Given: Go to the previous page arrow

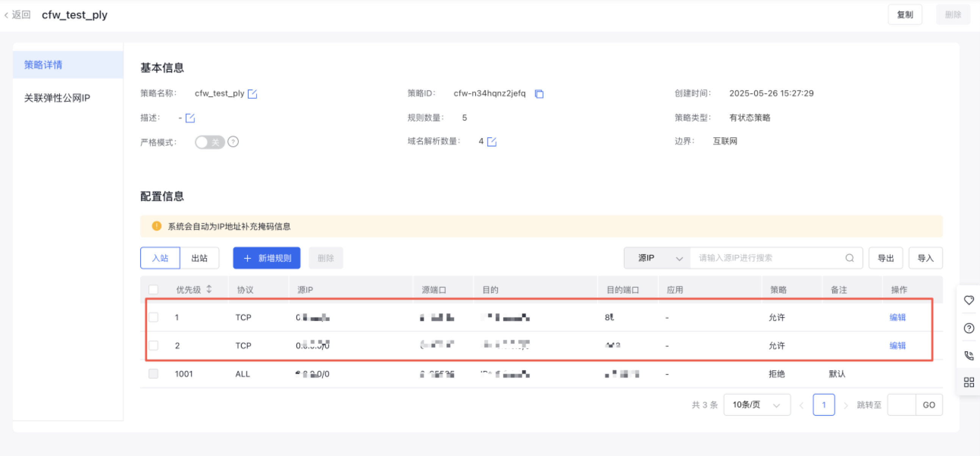Looking at the screenshot, I should (802, 405).
